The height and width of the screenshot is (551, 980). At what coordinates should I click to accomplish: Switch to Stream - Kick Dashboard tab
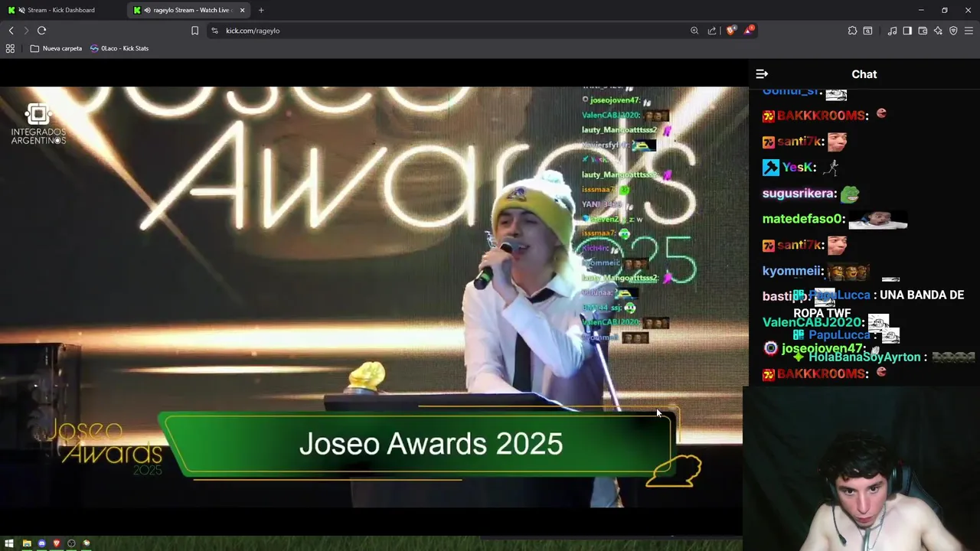(63, 10)
